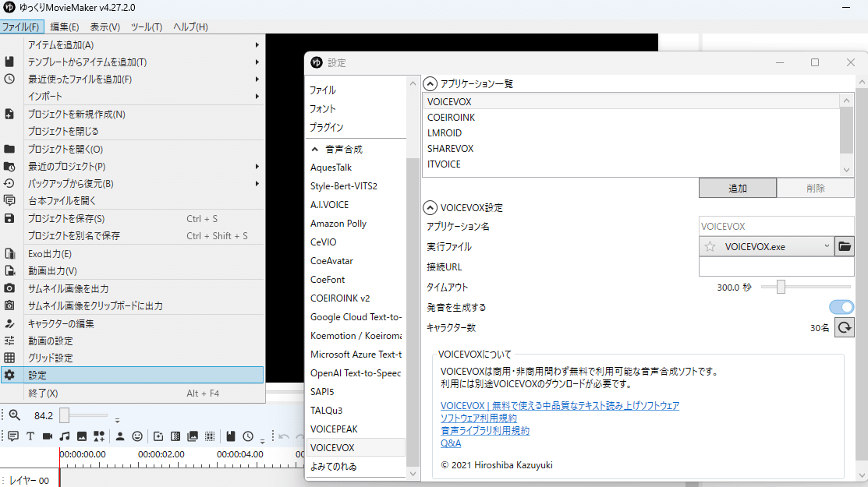Add a character (tachie) item using the person icon

click(120, 436)
